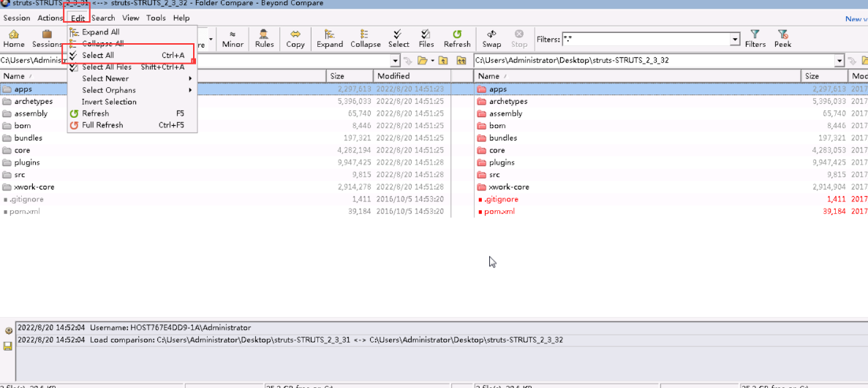Open the Actions menu

(50, 18)
